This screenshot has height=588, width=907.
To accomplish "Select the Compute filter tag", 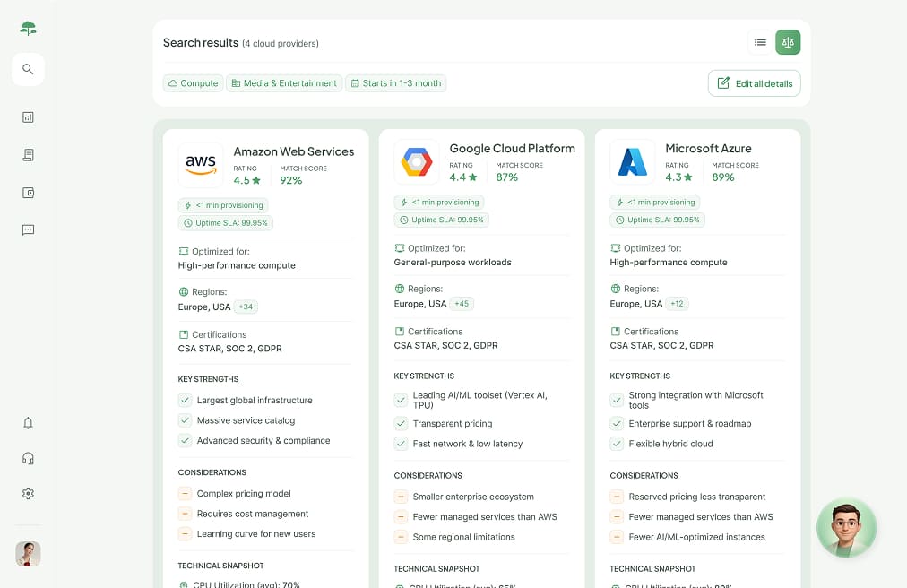I will [193, 83].
